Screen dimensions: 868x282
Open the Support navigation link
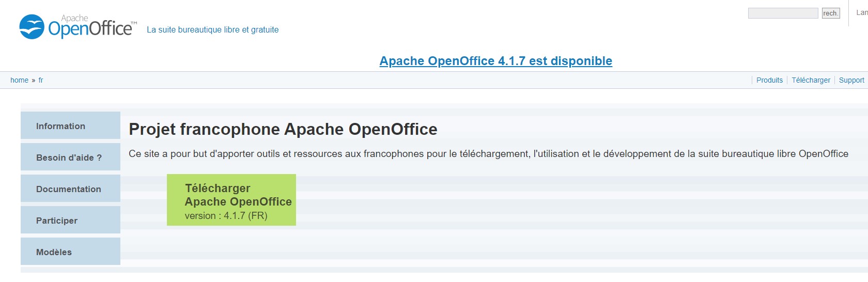[851, 80]
